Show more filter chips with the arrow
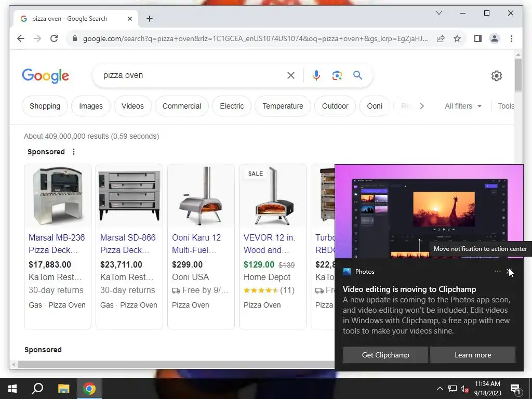Image resolution: width=532 pixels, height=399 pixels. [422, 106]
